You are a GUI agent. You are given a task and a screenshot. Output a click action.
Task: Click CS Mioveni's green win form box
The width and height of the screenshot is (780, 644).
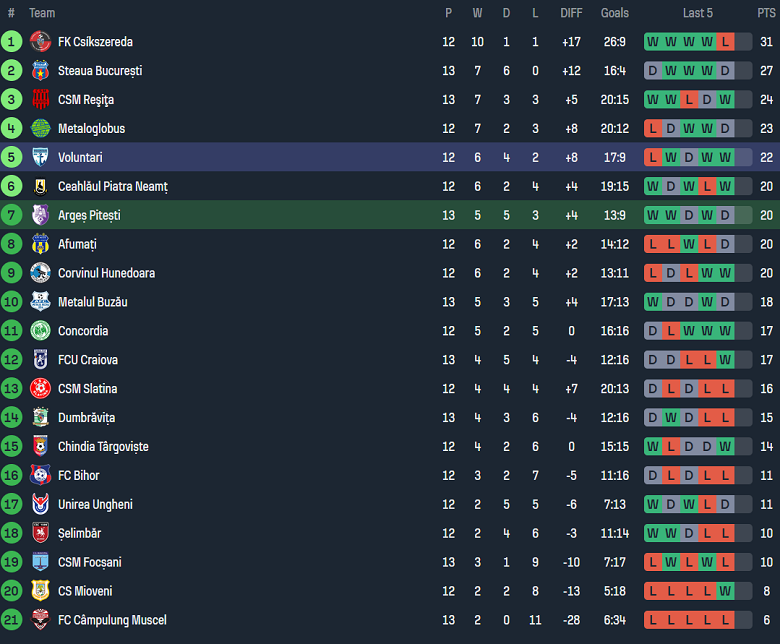coord(725,591)
